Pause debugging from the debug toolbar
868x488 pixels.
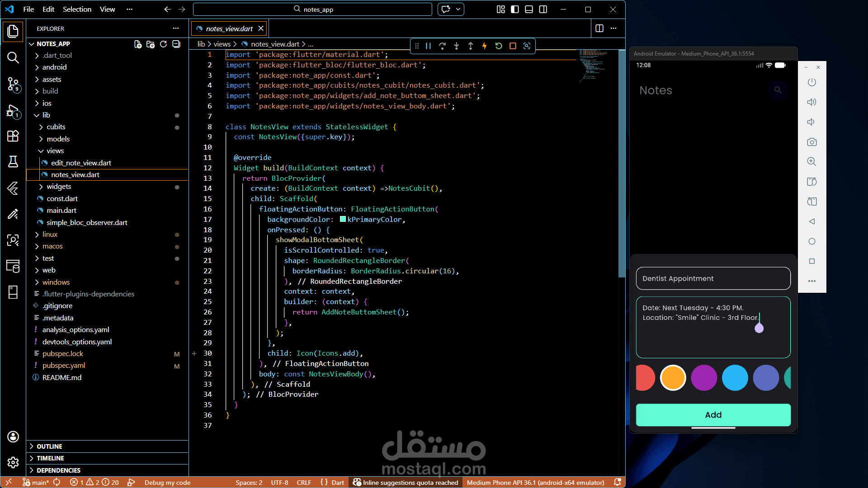[428, 46]
